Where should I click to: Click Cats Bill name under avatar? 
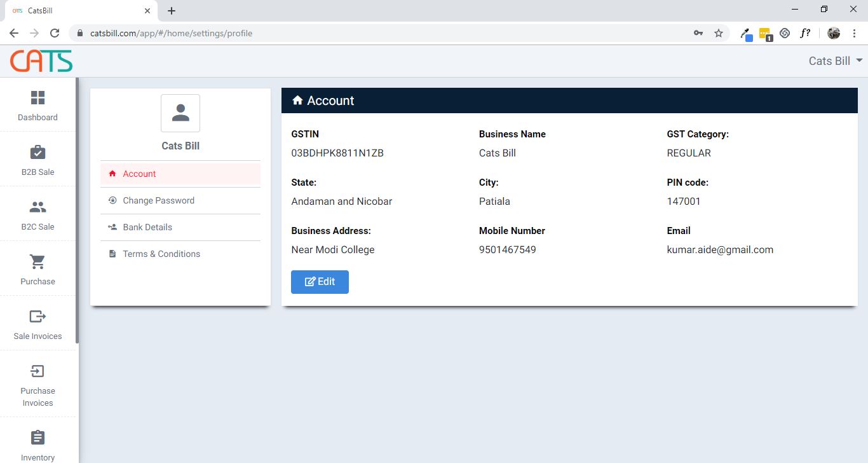pos(180,146)
